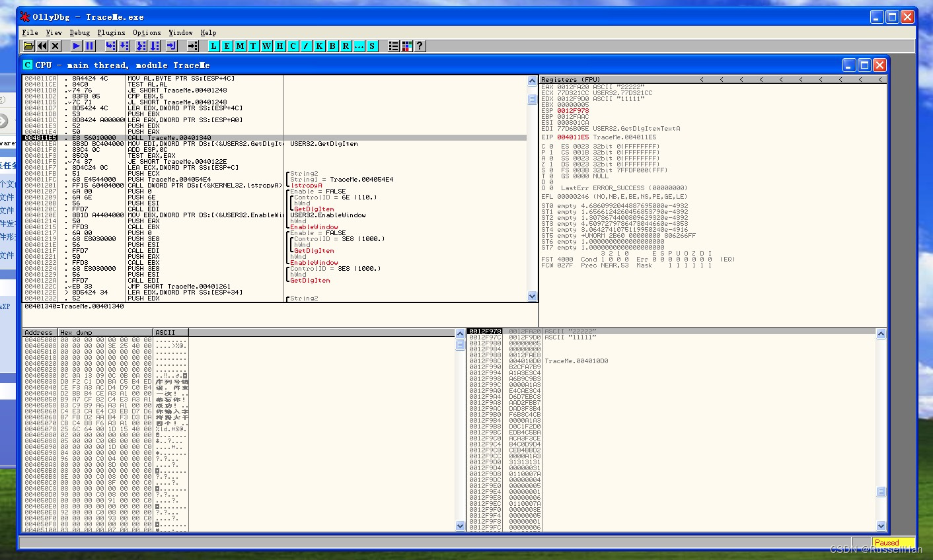Click down arrow of stack pane scrollbar
Image resolution: width=933 pixels, height=560 pixels.
[881, 526]
